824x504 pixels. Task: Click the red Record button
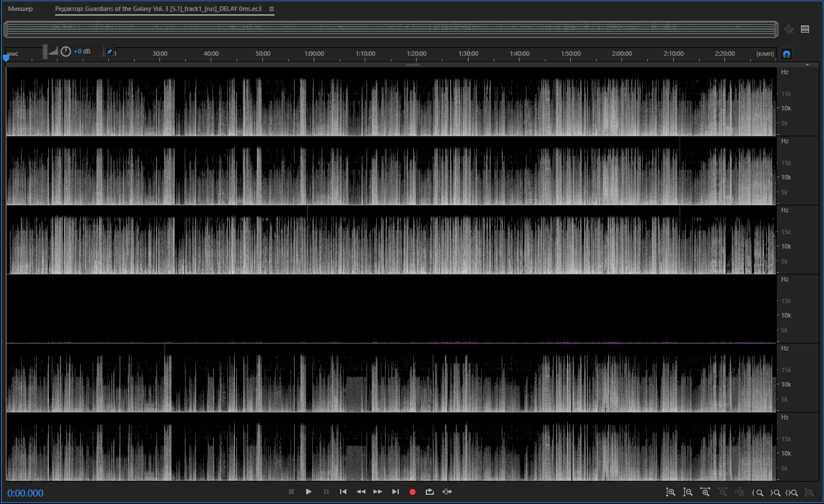point(412,492)
